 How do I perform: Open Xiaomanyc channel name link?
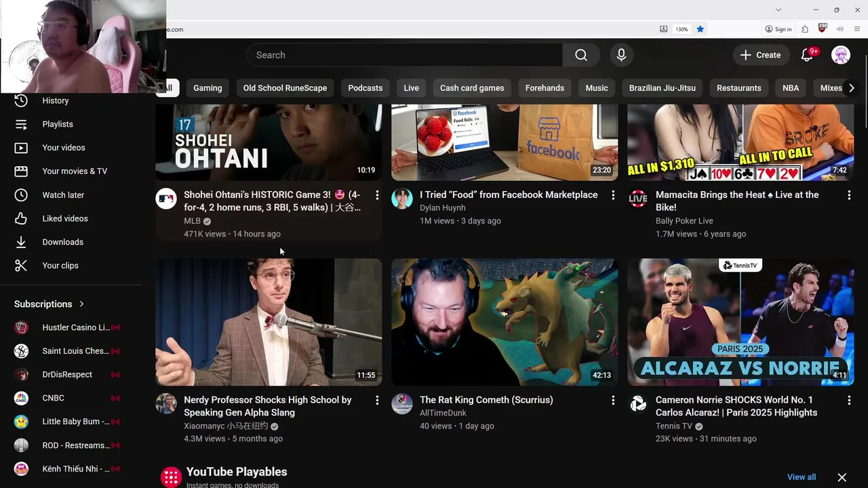[x=226, y=426]
